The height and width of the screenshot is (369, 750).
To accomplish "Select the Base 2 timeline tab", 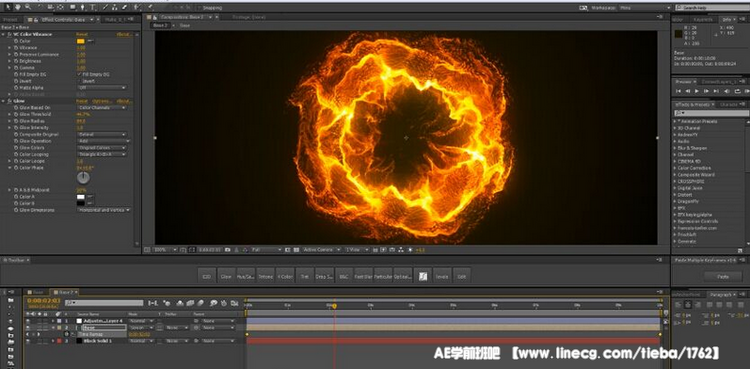I will tap(64, 291).
